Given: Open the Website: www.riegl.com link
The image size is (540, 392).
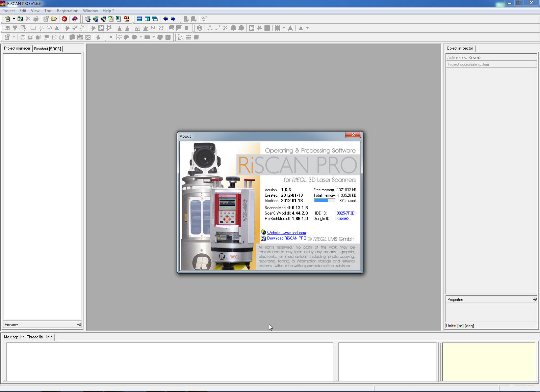Looking at the screenshot, I should [x=286, y=233].
